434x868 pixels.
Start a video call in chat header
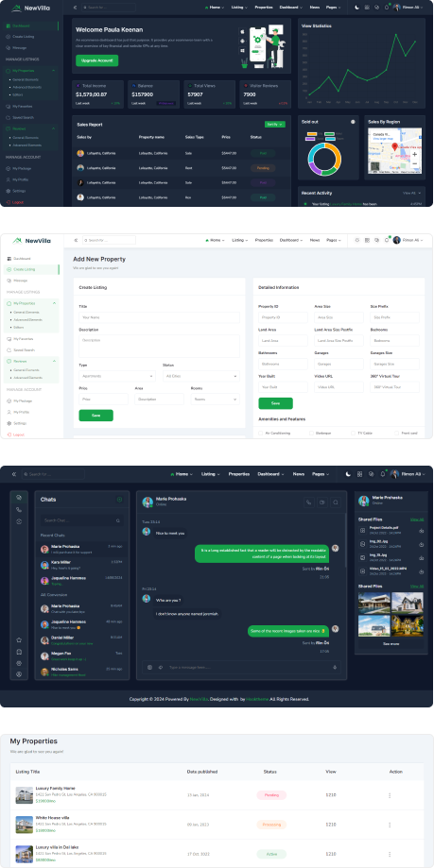[x=322, y=502]
